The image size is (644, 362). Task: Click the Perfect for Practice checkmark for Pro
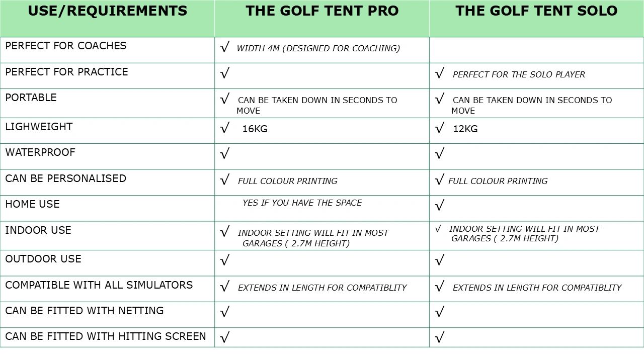[x=225, y=73]
